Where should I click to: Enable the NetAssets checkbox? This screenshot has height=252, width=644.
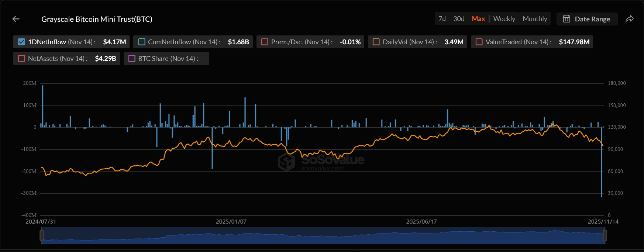tap(21, 58)
